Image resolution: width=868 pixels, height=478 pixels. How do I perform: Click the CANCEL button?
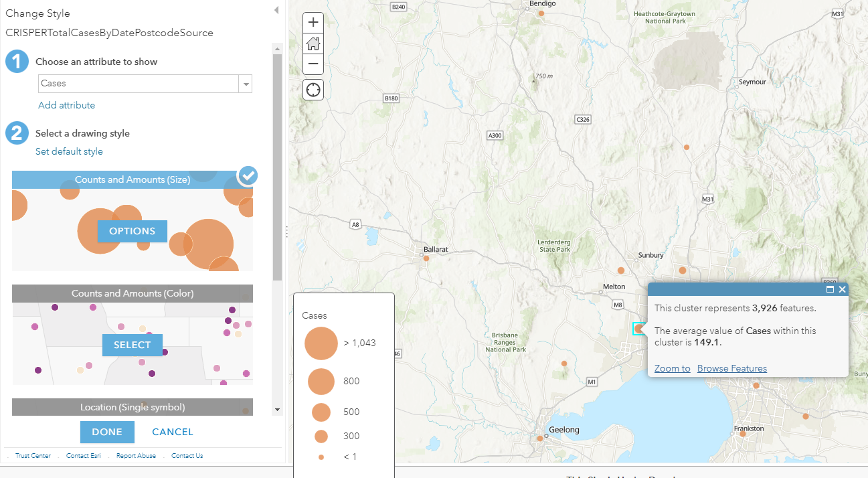click(x=173, y=432)
